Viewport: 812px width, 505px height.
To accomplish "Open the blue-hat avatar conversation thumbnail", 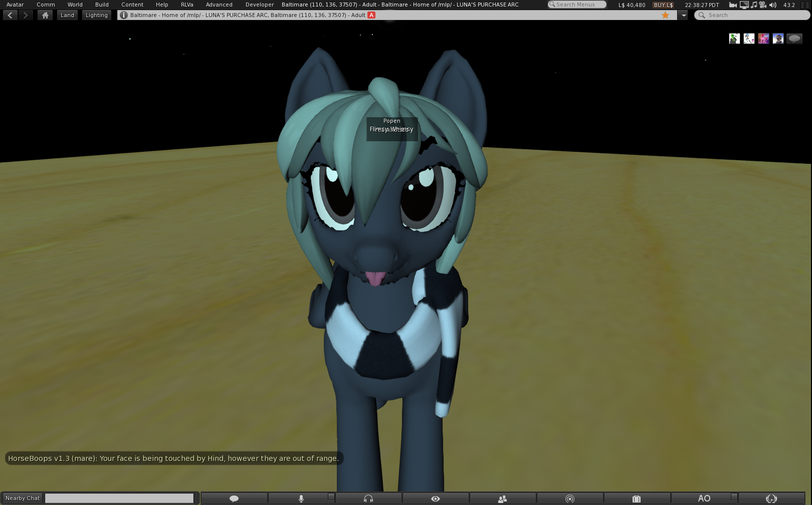I will click(778, 39).
